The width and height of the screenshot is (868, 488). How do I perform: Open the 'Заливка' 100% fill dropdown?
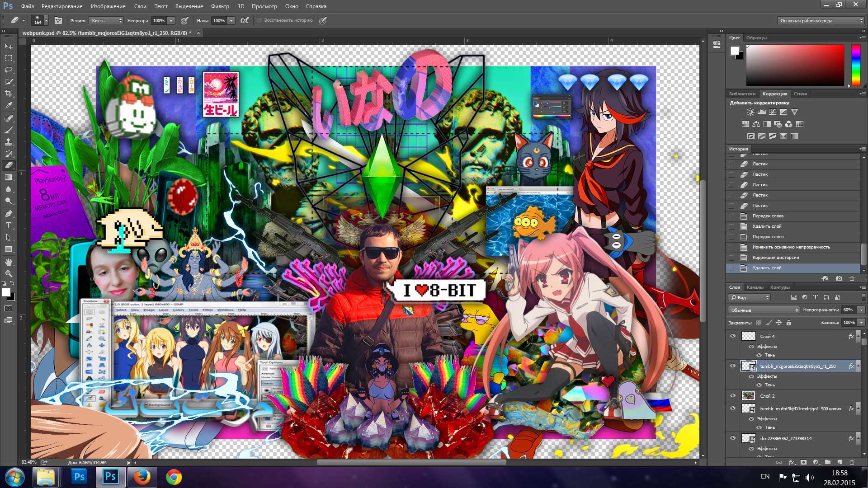coord(861,323)
